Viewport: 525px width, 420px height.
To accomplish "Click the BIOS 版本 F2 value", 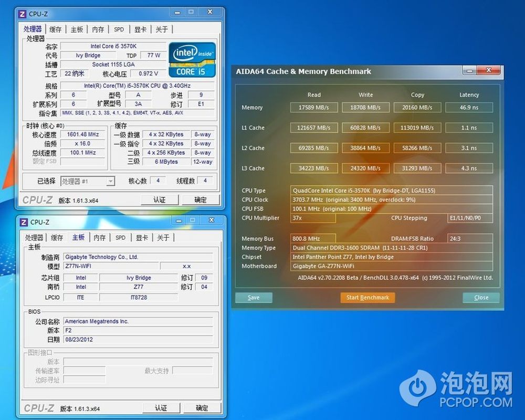I will [138, 331].
